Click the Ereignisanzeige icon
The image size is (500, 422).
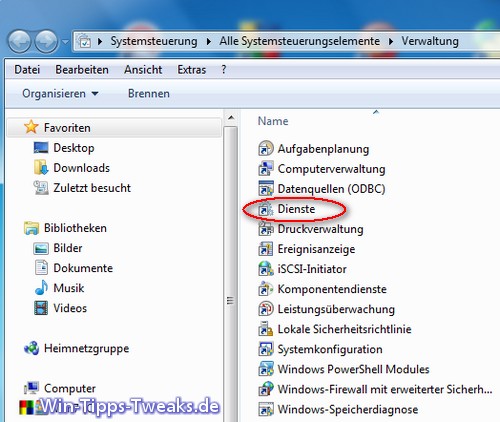pyautogui.click(x=266, y=249)
